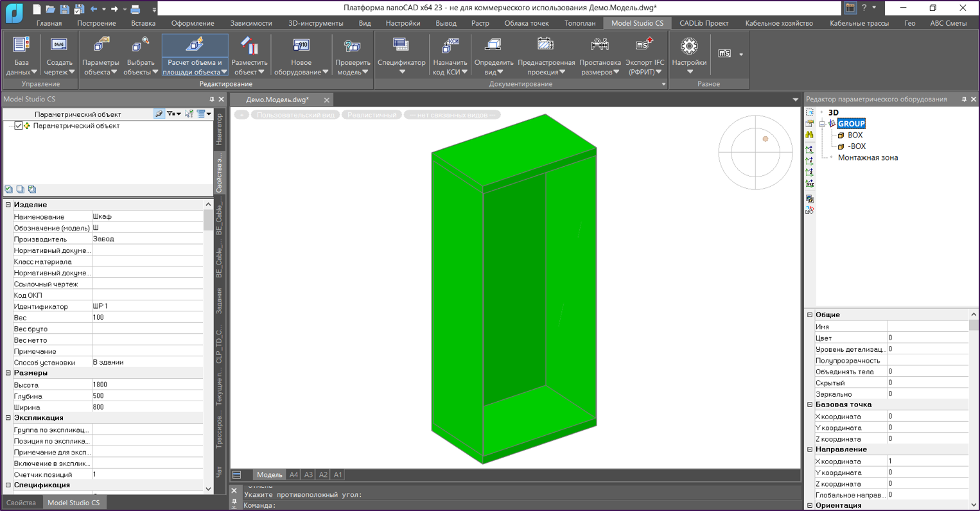Open Кабельное хозяйство ribbon tab
Image resolution: width=980 pixels, height=511 pixels.
[779, 23]
